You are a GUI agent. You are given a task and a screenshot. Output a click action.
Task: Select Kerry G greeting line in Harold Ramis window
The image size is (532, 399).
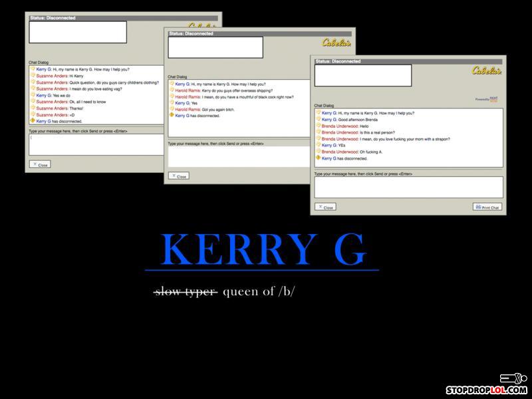221,84
